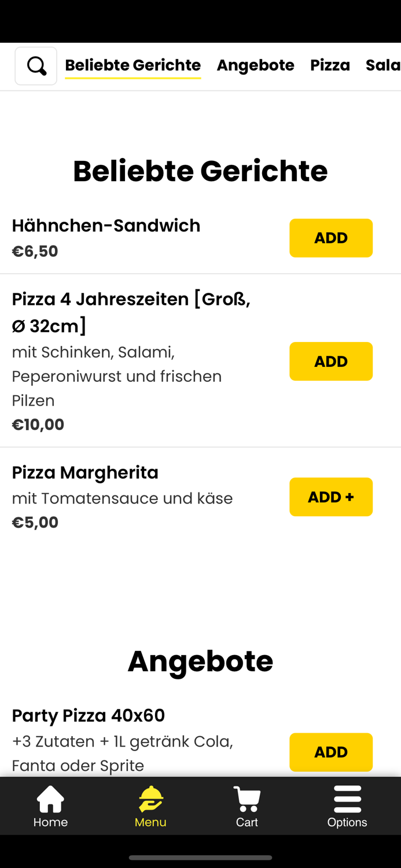Viewport: 401px width, 868px height.
Task: Click ADD + for Pizza Margherita
Action: coord(330,496)
